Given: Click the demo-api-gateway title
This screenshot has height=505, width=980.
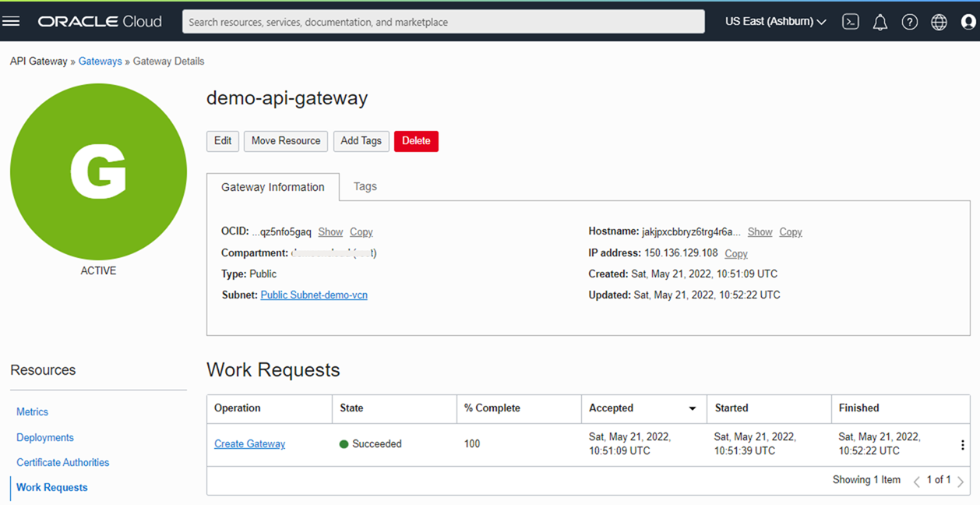Looking at the screenshot, I should (287, 98).
